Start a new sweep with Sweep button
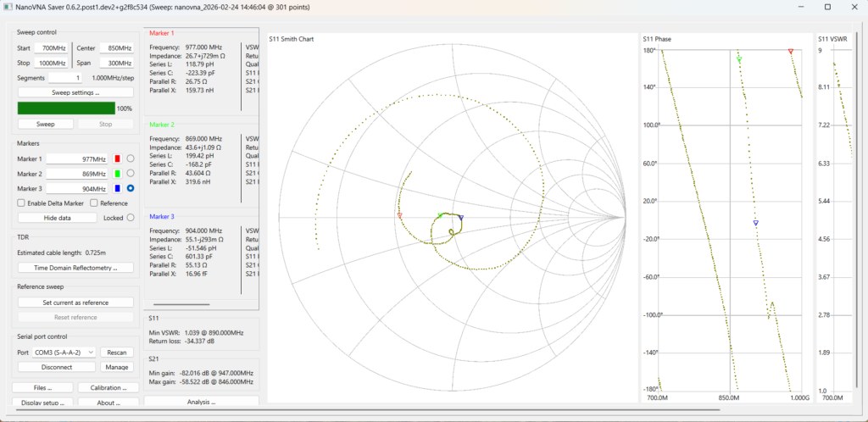This screenshot has height=422, width=868. (x=45, y=124)
